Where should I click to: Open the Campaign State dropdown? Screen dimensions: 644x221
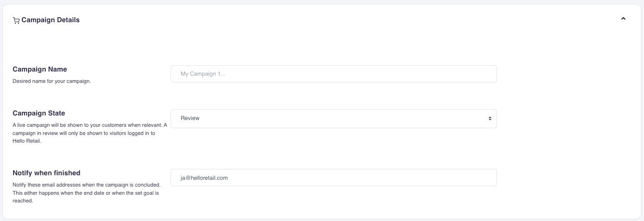pyautogui.click(x=333, y=118)
